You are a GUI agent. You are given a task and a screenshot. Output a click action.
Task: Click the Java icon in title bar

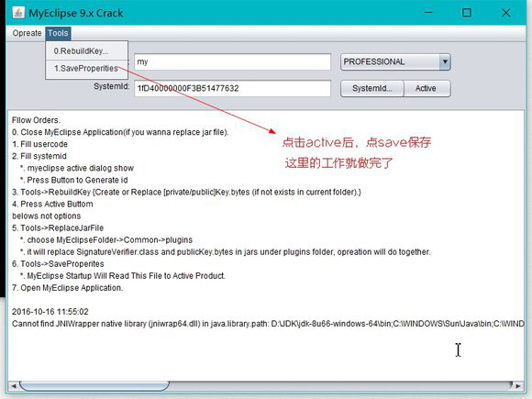pyautogui.click(x=18, y=13)
